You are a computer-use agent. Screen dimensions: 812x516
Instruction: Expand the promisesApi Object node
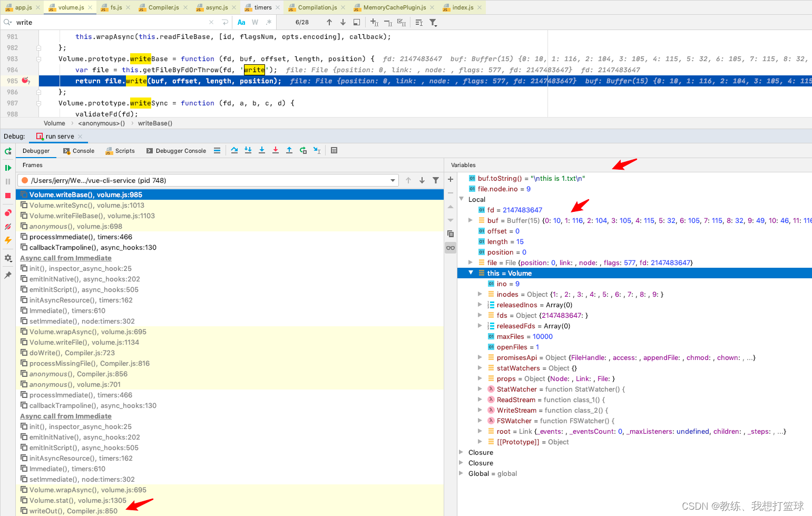tap(480, 357)
